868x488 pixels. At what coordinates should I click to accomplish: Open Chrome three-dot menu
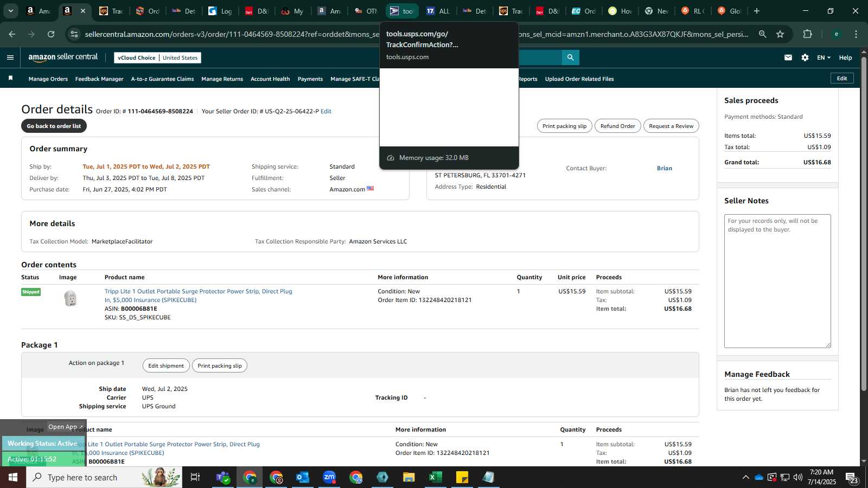coord(856,34)
